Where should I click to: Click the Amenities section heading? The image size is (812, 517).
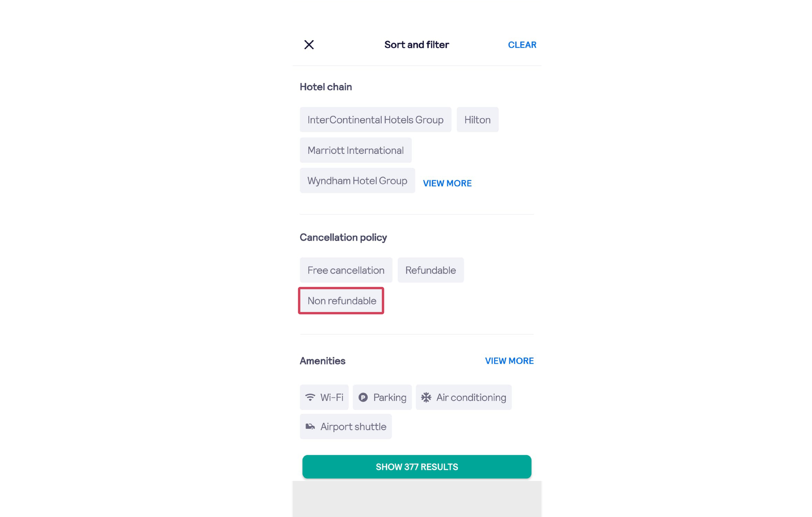click(323, 361)
